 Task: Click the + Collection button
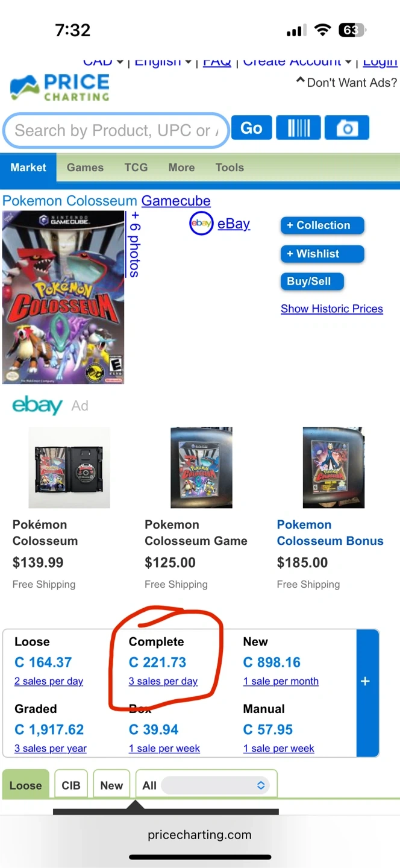[x=322, y=225]
